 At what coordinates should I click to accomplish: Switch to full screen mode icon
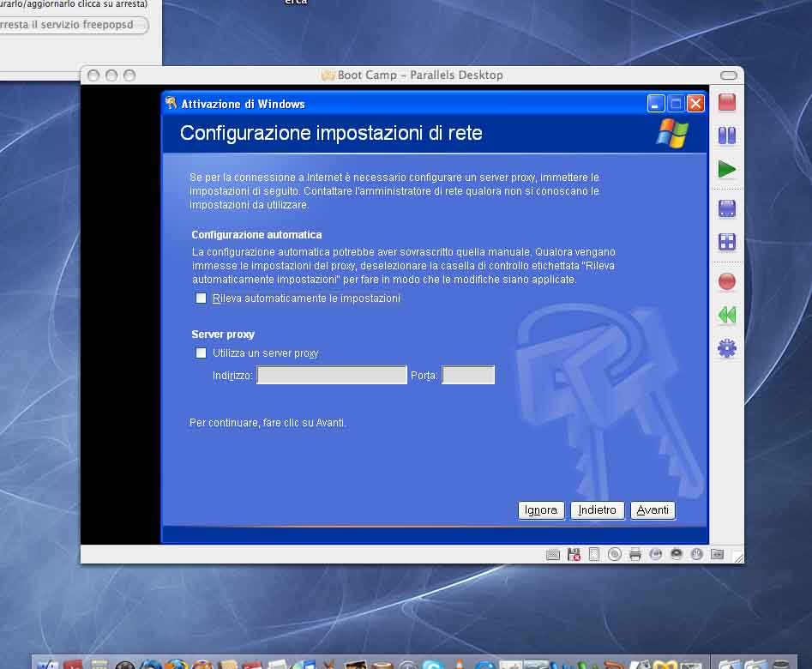tap(727, 208)
